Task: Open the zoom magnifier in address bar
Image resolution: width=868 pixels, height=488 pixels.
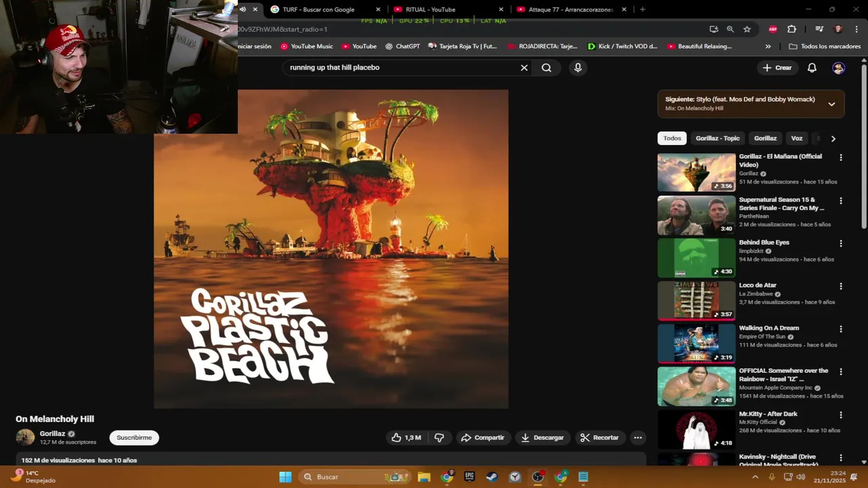Action: (x=730, y=29)
